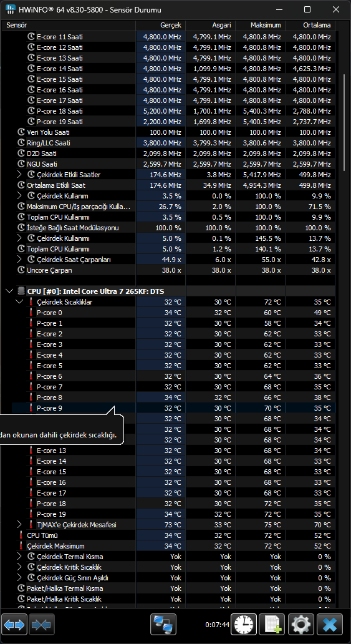Click the chip icon next to CPU [#0] header
351x644 pixels.
click(21, 291)
